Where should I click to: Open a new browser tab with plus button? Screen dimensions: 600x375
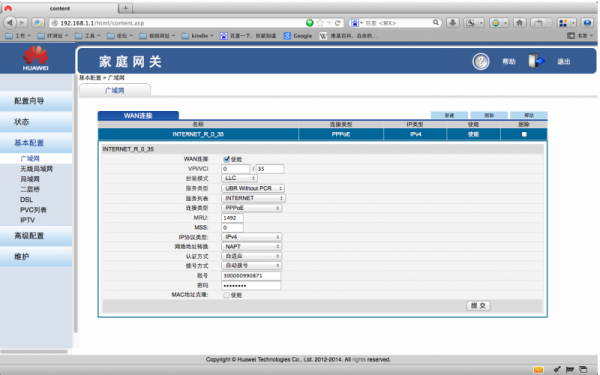pos(126,8)
